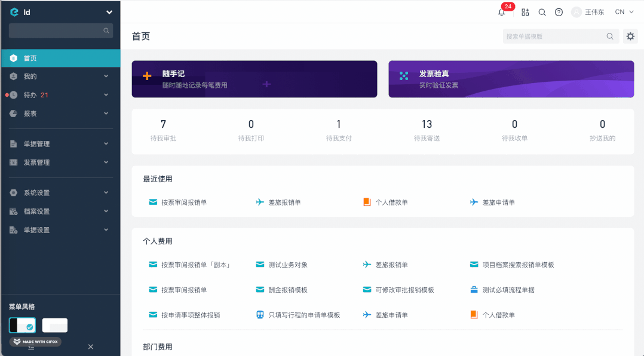
Task: Open 按票审阅报销单「副本」 template
Action: click(x=189, y=265)
